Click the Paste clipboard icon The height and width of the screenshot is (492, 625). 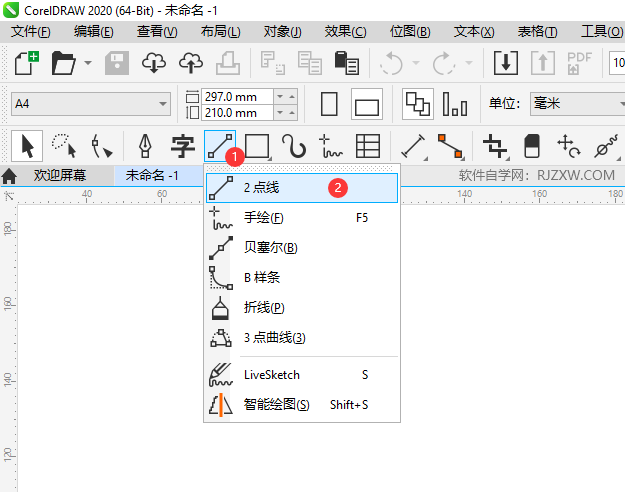pos(347,63)
